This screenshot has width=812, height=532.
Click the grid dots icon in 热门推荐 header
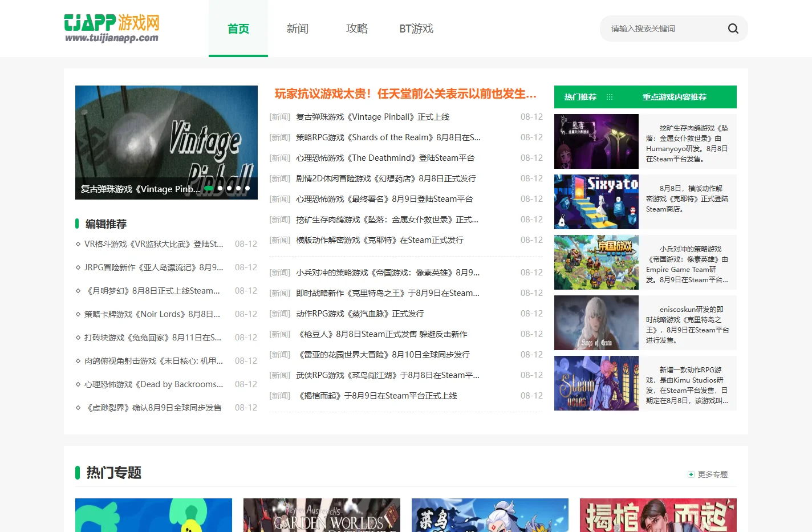point(610,97)
